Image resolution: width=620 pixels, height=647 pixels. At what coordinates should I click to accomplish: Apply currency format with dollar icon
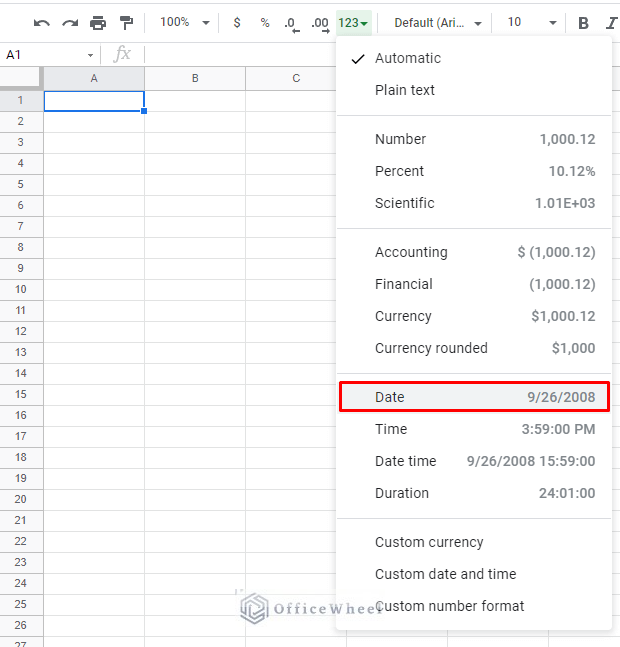pyautogui.click(x=237, y=23)
